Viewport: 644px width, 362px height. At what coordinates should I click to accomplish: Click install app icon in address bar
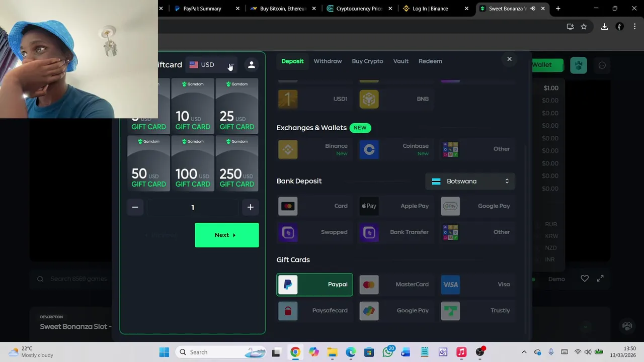570,27
